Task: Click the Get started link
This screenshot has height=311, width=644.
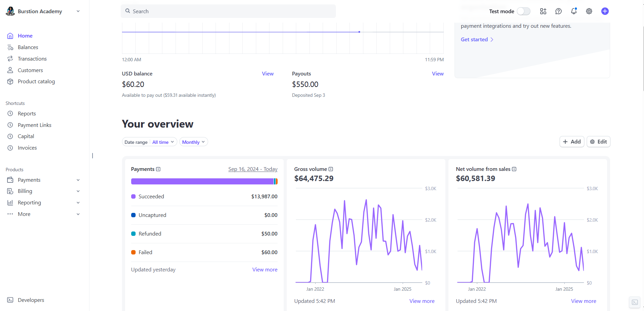Action: 477,40
